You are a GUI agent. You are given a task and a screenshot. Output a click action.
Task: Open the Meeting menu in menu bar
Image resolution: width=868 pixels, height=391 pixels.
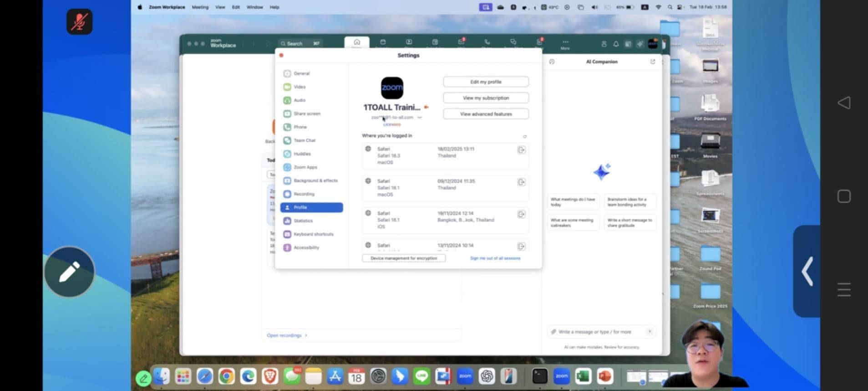click(200, 7)
